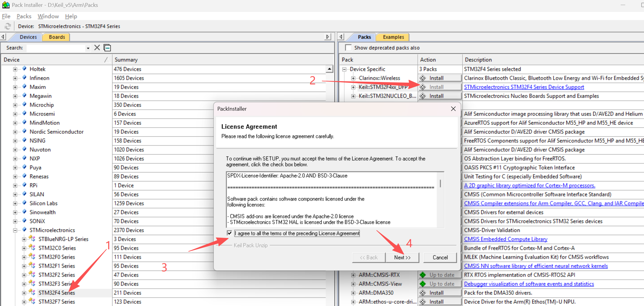Open the File menu
Screen dimensions: 644x306
pos(6,16)
